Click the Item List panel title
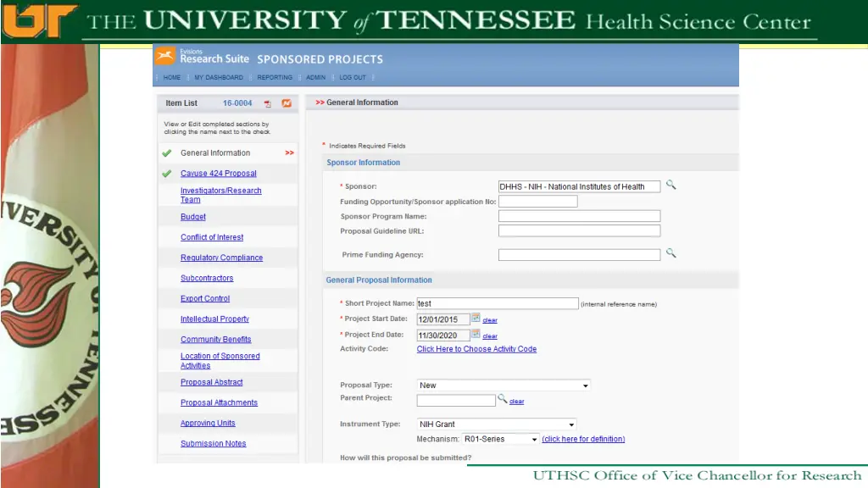868x488 pixels. pyautogui.click(x=181, y=103)
